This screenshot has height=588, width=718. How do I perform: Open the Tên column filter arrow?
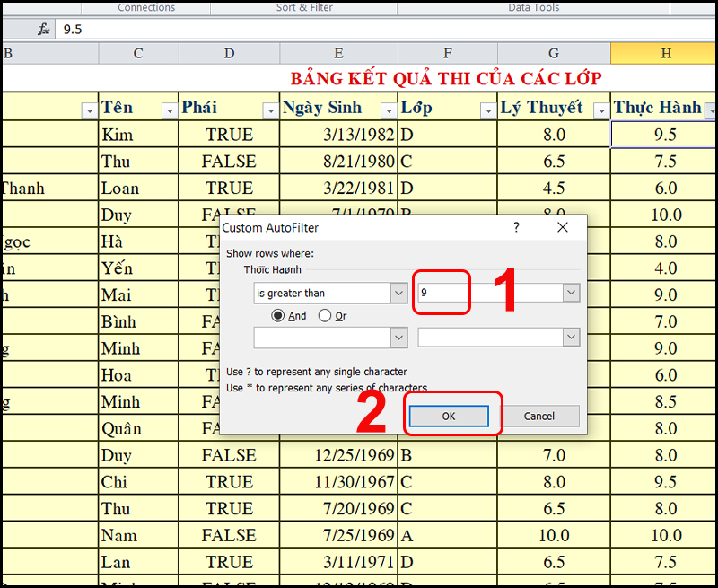(x=169, y=110)
